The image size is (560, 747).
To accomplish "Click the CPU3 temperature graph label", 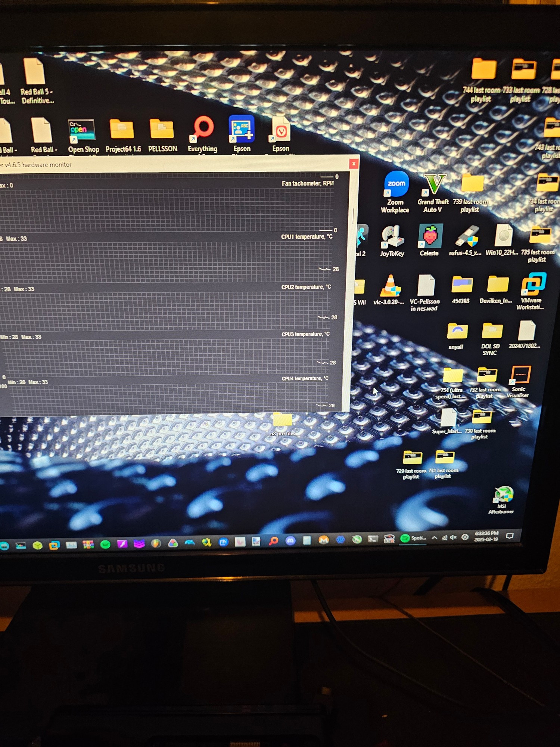I will click(x=305, y=334).
